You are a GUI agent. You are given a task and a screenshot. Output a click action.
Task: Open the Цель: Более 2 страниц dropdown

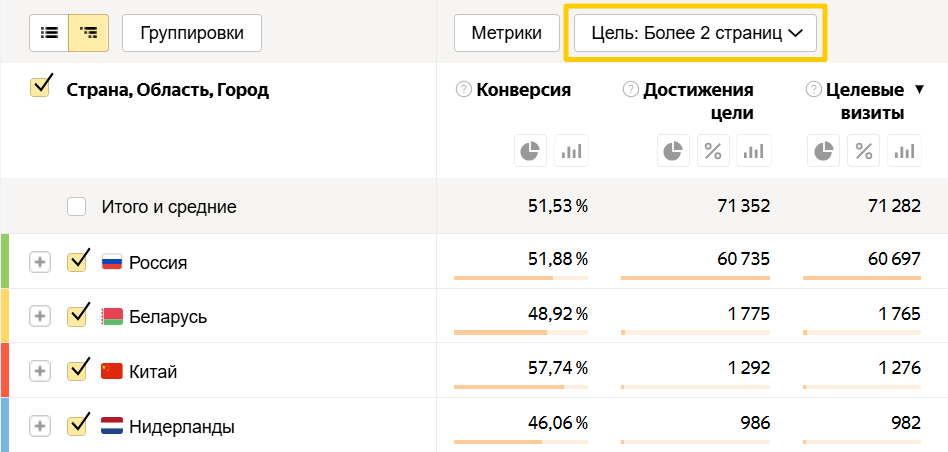tap(696, 33)
